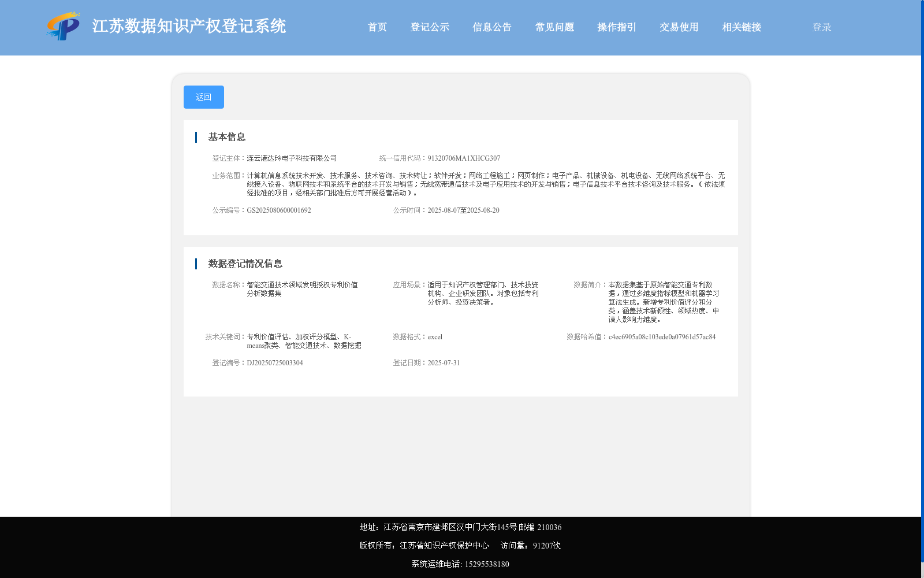Open the 登记公示 menu item
The width and height of the screenshot is (924, 578).
click(x=429, y=27)
